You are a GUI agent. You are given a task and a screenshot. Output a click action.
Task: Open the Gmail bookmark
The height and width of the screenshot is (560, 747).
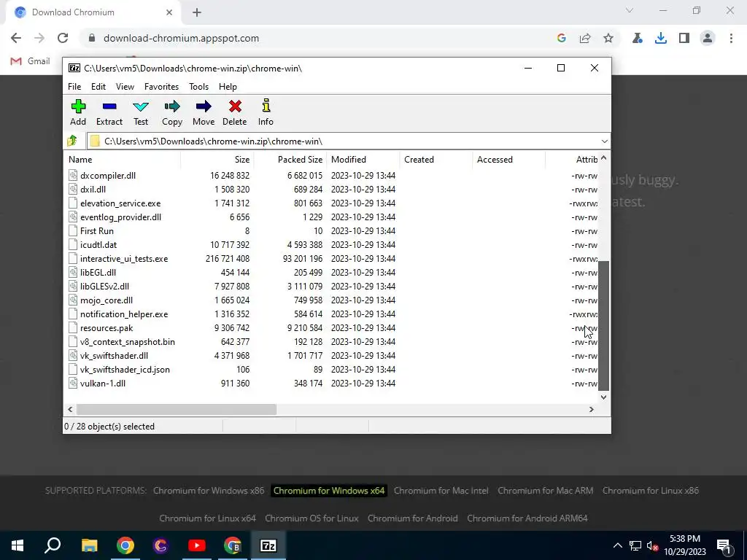[31, 61]
